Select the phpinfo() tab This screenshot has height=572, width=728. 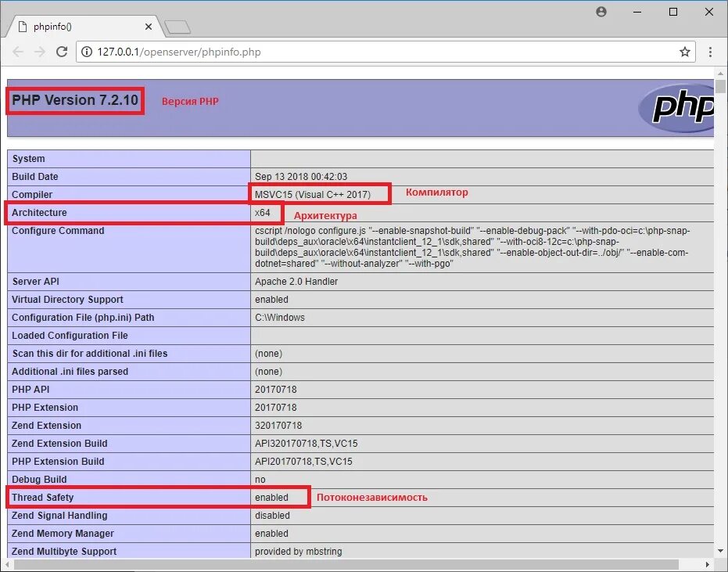tap(84, 27)
